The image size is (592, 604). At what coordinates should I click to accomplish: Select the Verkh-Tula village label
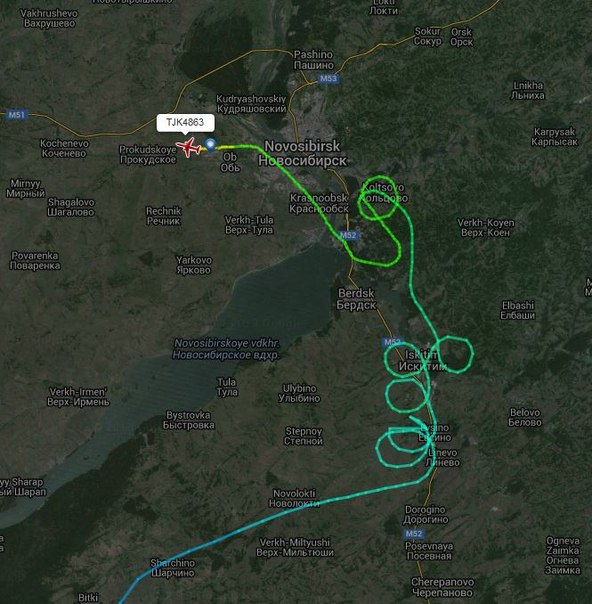pos(249,225)
